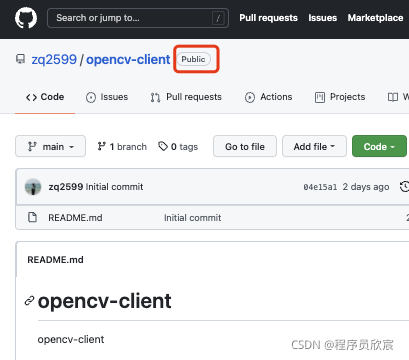Open the Projects tab
This screenshot has height=360, width=409.
(x=340, y=97)
